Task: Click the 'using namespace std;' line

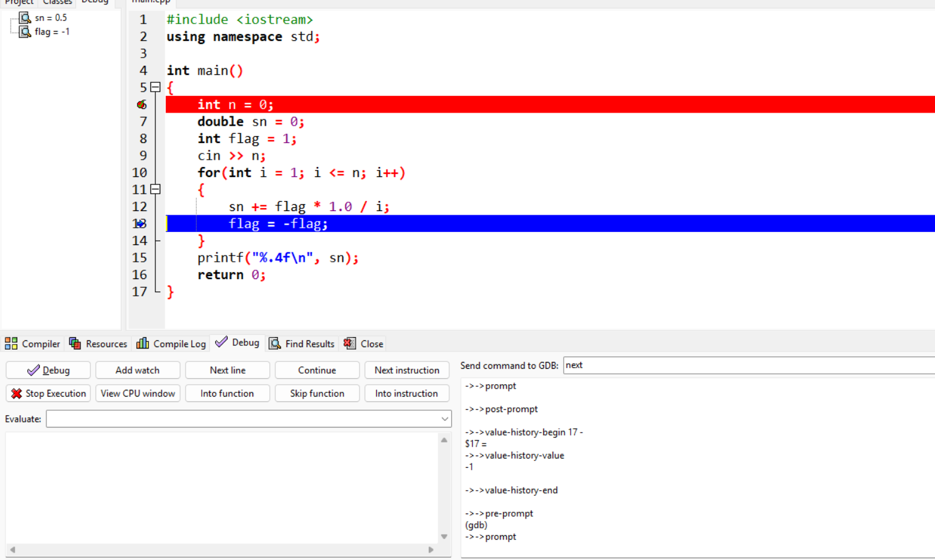Action: [243, 37]
